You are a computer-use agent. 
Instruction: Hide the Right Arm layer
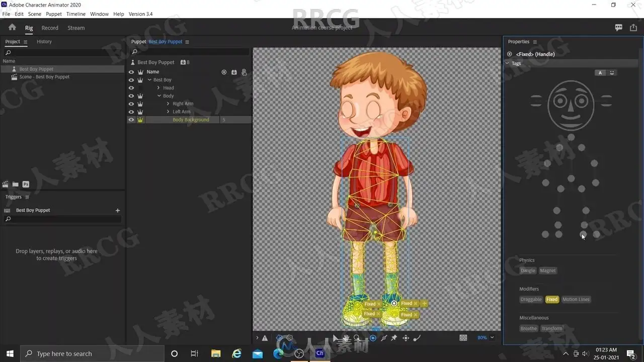click(131, 104)
